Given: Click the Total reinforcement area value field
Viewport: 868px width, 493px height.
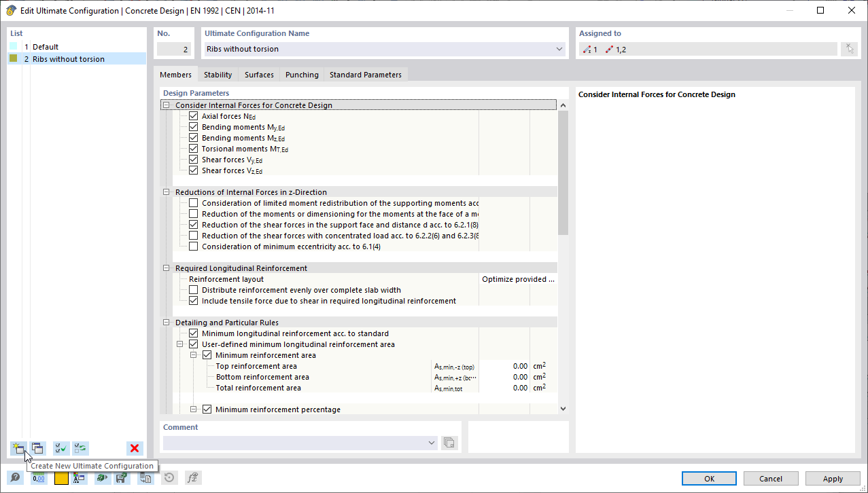Looking at the screenshot, I should [x=504, y=388].
